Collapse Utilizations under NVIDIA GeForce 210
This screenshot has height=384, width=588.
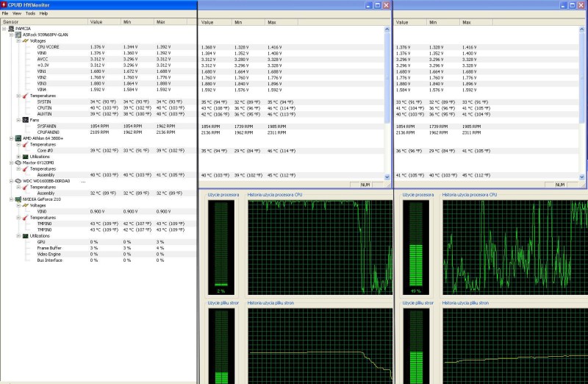point(18,235)
